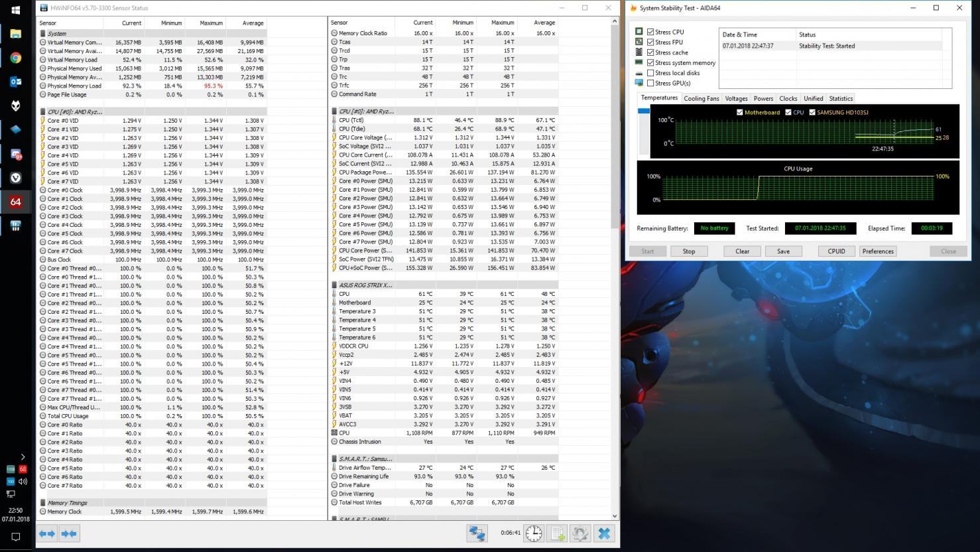Collapse the CPU [#0]: AMD Ryz... group in left pane
The image size is (980, 552).
pos(153,111)
